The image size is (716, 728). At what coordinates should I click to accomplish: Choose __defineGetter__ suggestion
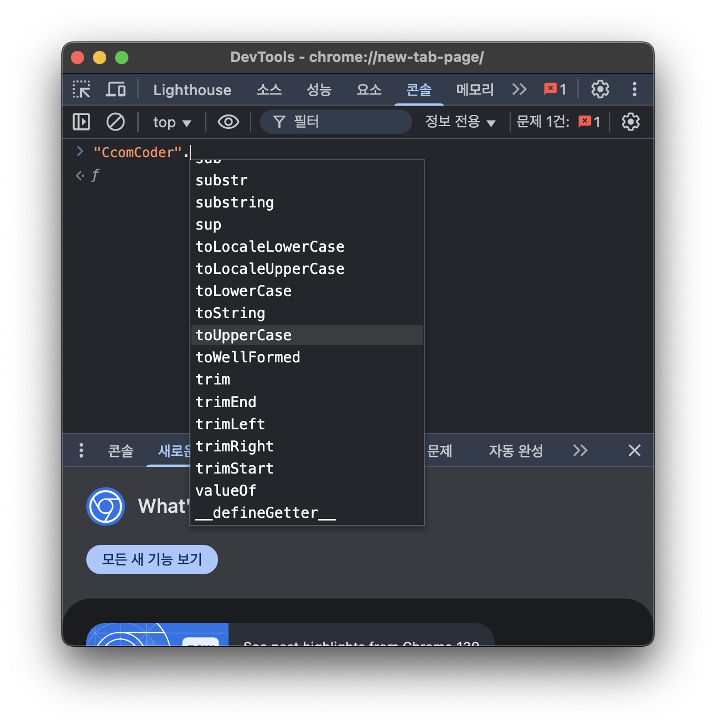pyautogui.click(x=307, y=513)
